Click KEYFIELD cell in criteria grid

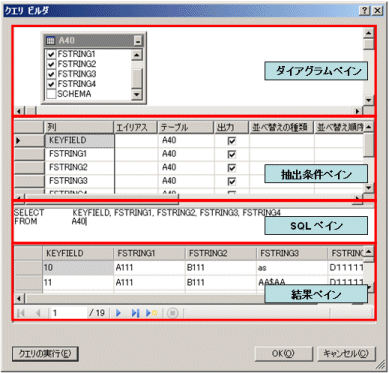[x=79, y=141]
